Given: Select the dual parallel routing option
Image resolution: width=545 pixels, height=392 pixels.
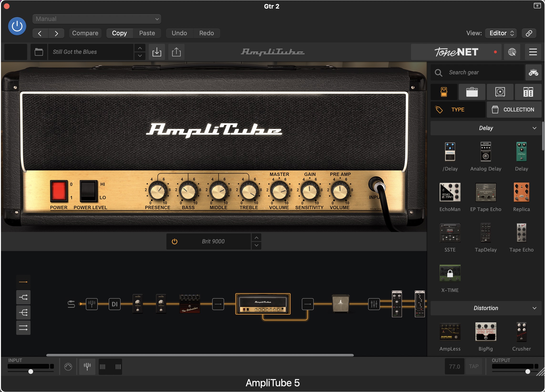Looking at the screenshot, I should 23,328.
